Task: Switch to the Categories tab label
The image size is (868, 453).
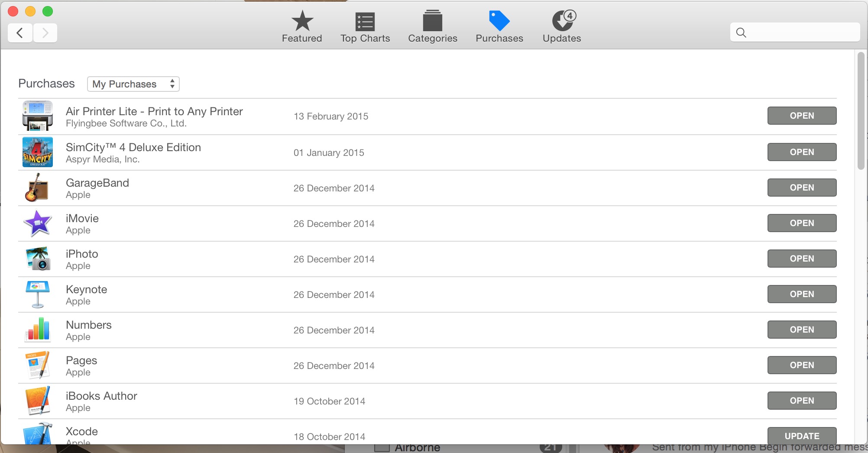Action: point(433,39)
